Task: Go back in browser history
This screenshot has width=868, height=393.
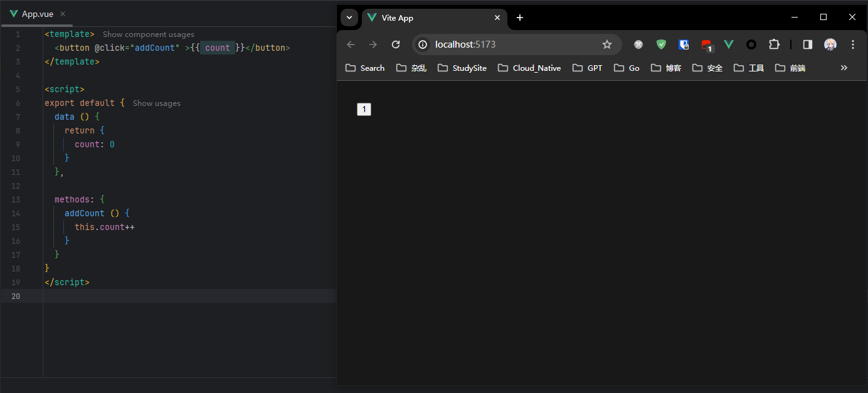Action: pos(351,45)
